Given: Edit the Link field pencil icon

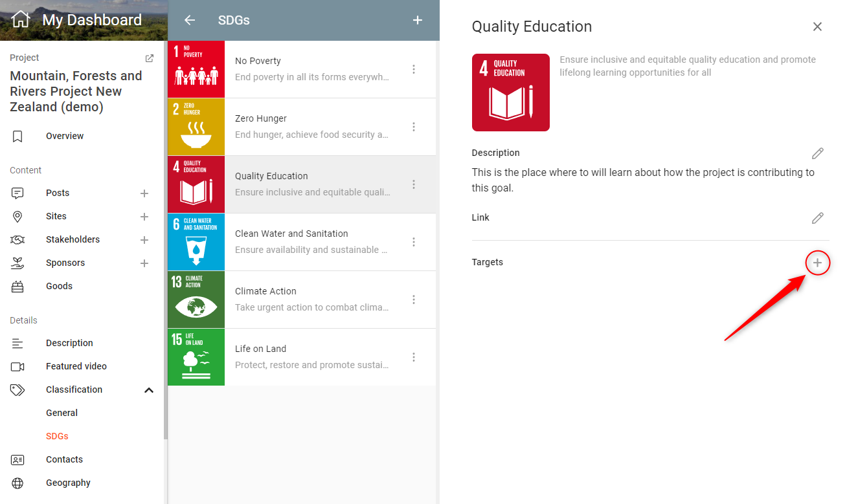Looking at the screenshot, I should coord(817,218).
